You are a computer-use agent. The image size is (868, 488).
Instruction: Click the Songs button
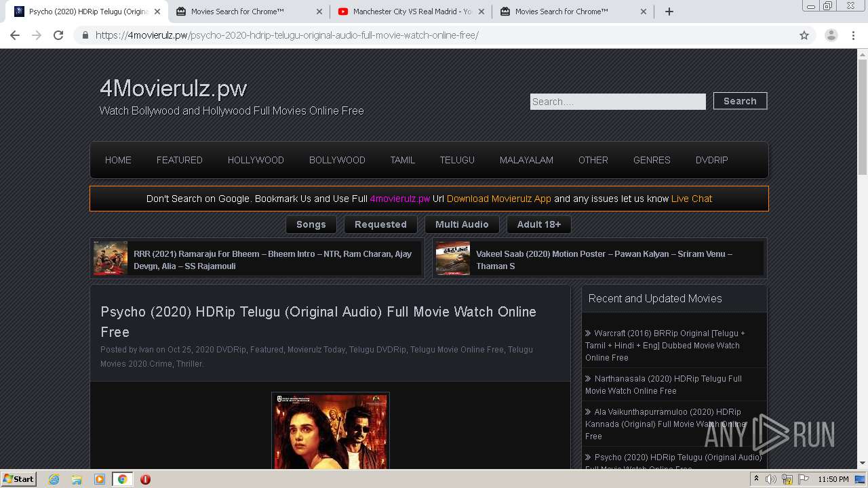(x=311, y=224)
